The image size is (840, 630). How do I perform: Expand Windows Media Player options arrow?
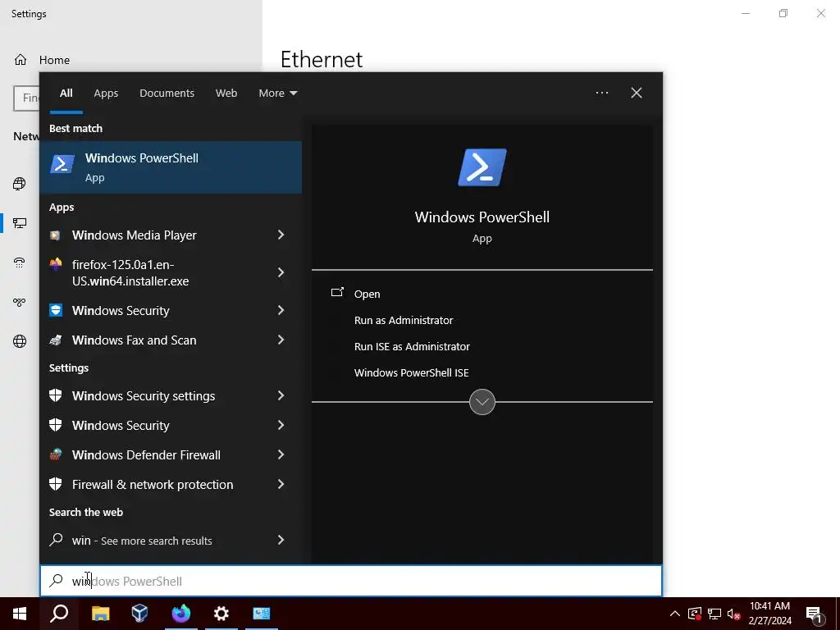pyautogui.click(x=281, y=235)
